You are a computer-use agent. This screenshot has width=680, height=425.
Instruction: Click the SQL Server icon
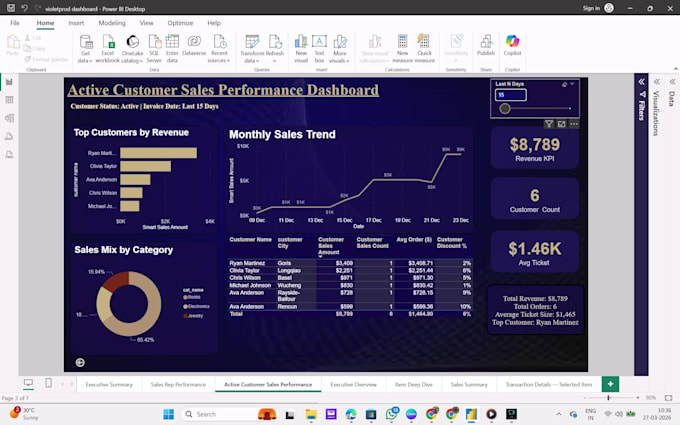click(x=154, y=42)
